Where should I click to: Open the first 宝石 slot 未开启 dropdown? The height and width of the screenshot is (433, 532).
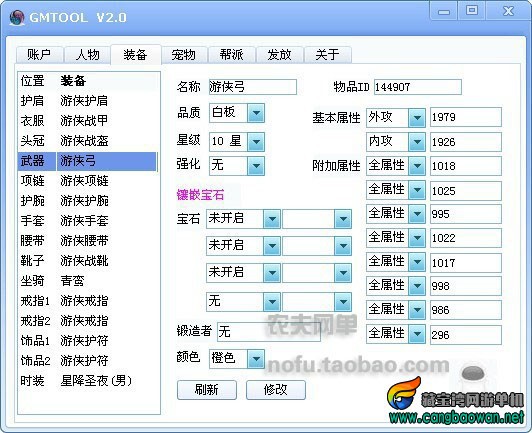point(272,219)
